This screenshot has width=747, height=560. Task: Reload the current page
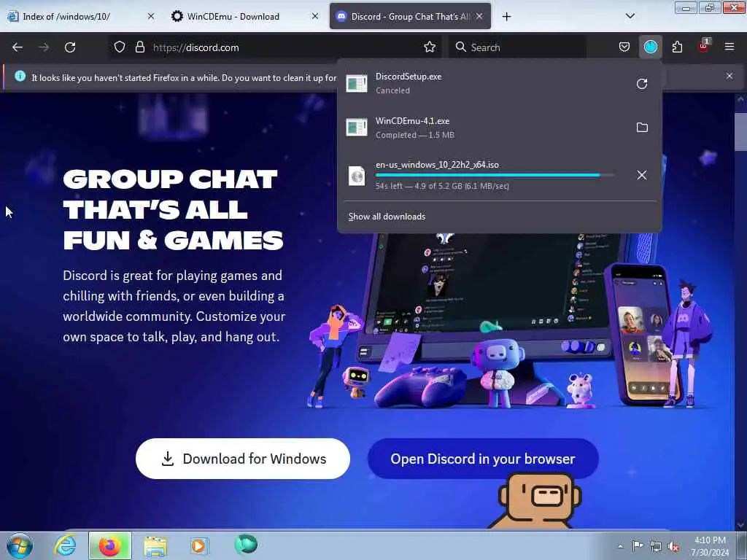pyautogui.click(x=70, y=47)
